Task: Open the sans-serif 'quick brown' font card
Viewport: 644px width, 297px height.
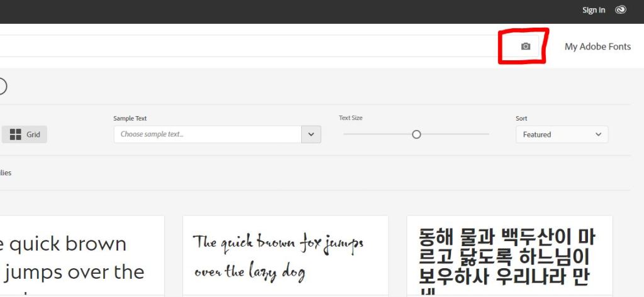Action: point(82,256)
